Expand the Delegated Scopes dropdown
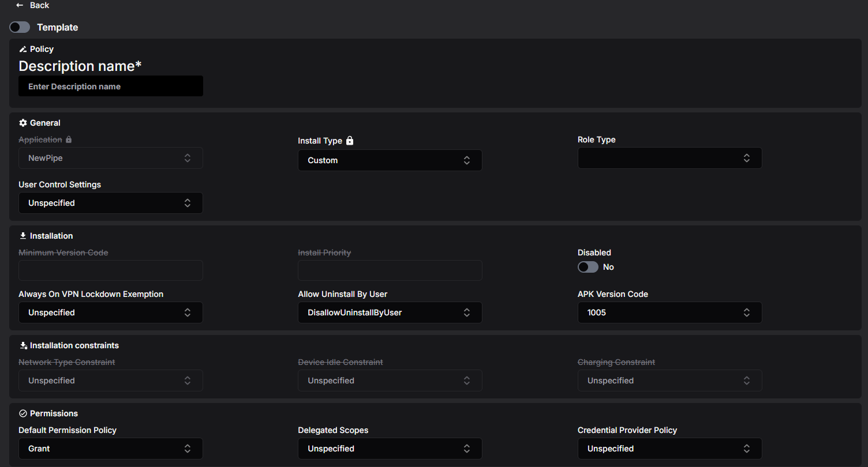This screenshot has height=467, width=868. [x=390, y=449]
